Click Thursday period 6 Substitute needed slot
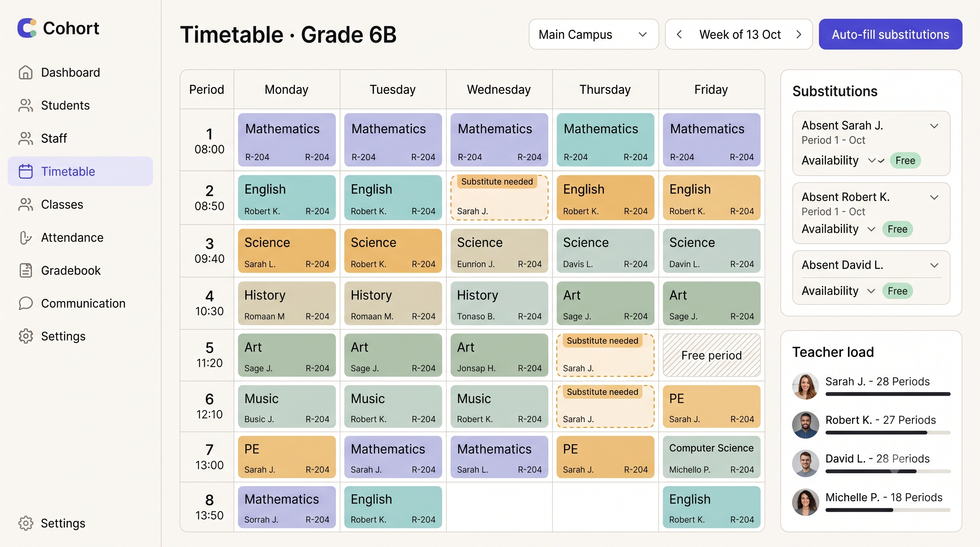 pos(605,407)
